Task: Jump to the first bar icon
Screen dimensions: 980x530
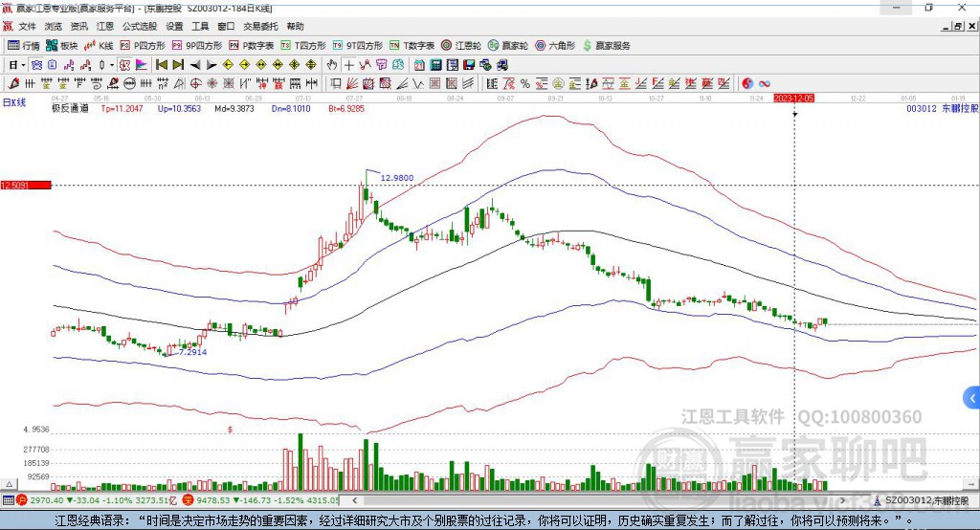Action: 161,65
